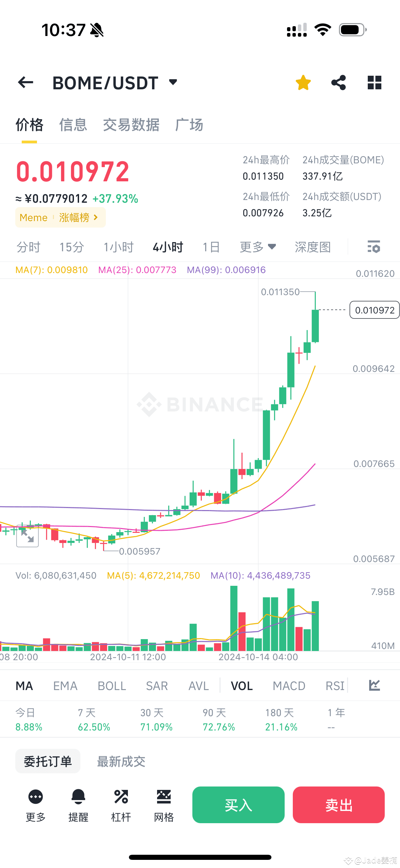Tap the silent mode bell icon

tap(97, 30)
